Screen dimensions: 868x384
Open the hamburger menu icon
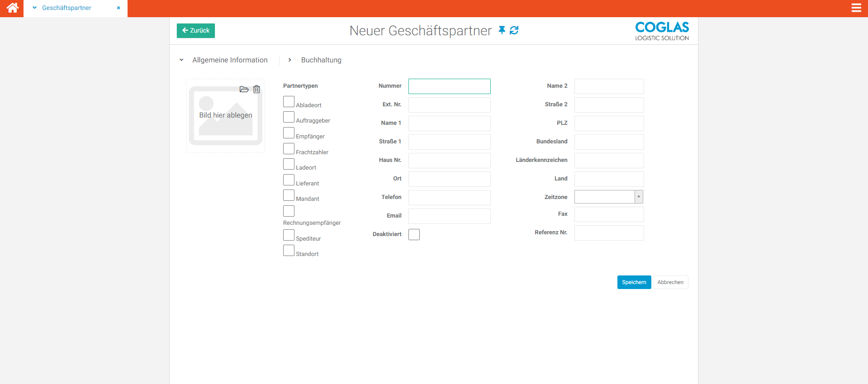coord(856,8)
